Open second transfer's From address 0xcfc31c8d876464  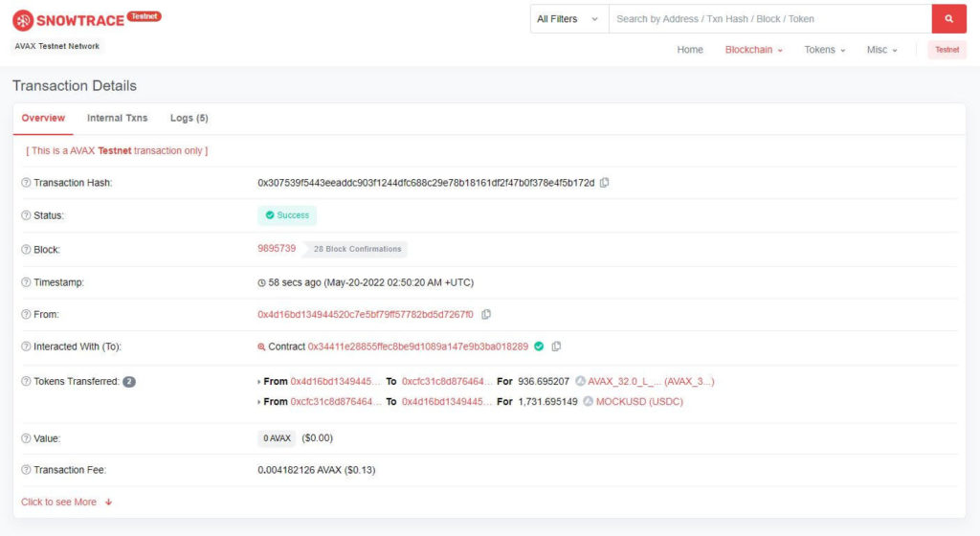tap(335, 401)
